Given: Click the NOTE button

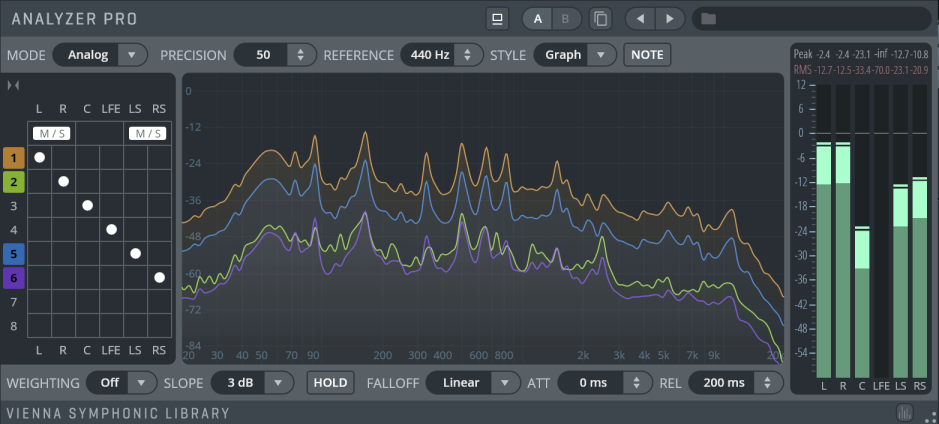Looking at the screenshot, I should [x=647, y=55].
